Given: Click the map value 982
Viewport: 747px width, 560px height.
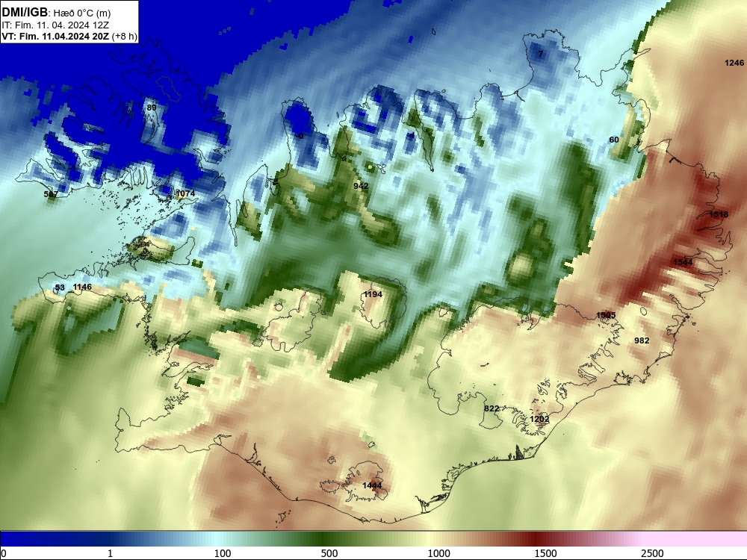Looking at the screenshot, I should coord(642,340).
